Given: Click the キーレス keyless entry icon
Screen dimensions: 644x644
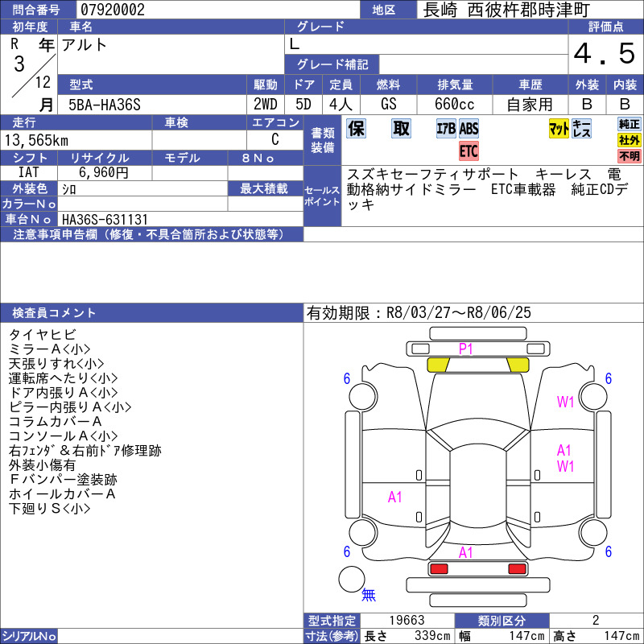Looking at the screenshot, I should 581,129.
